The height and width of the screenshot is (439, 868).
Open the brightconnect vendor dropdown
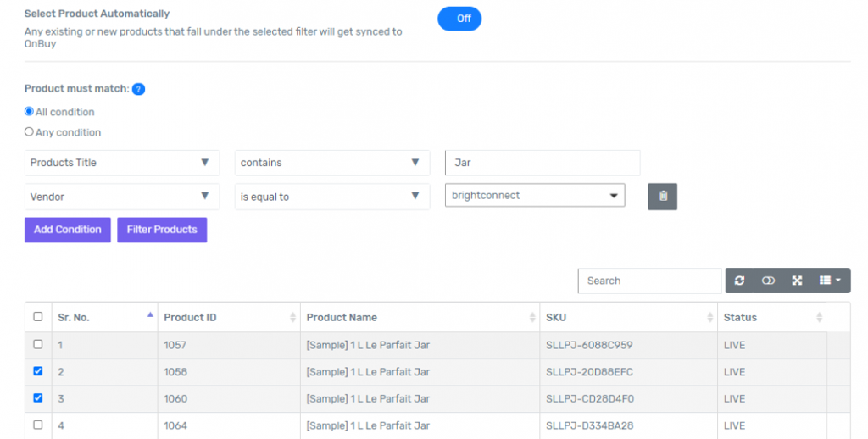(535, 196)
